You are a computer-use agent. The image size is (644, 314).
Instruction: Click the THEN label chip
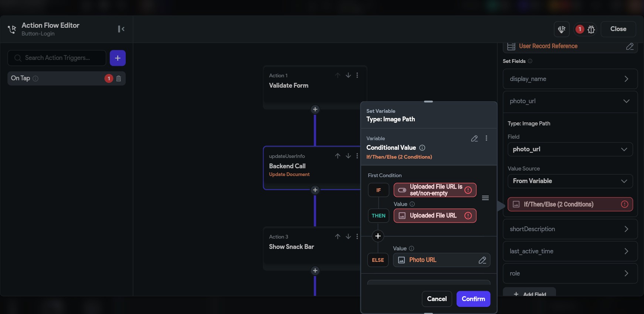tap(379, 216)
